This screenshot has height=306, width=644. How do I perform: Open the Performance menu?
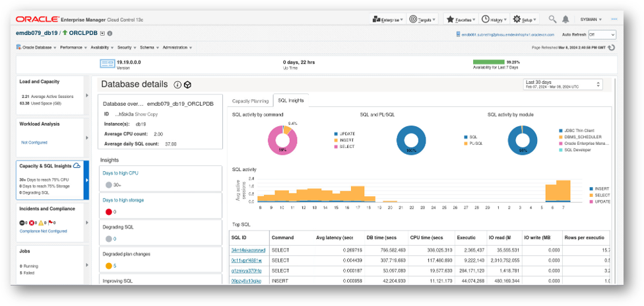pyautogui.click(x=72, y=48)
